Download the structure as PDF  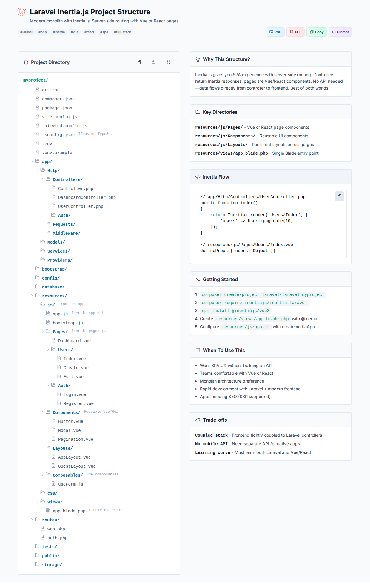coord(295,32)
